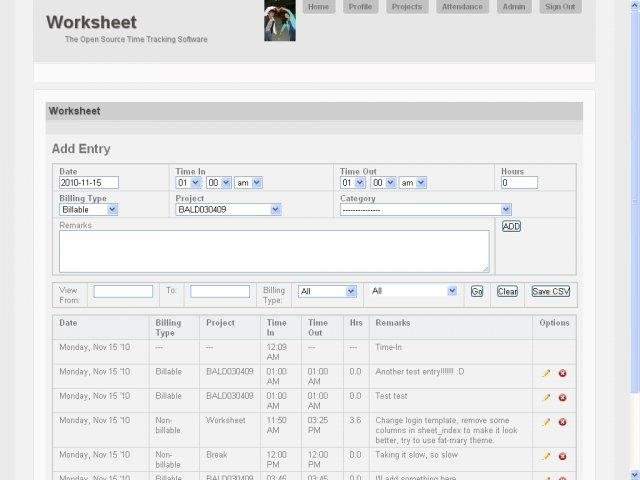
Task: Click the Remarks text area
Action: tap(274, 251)
